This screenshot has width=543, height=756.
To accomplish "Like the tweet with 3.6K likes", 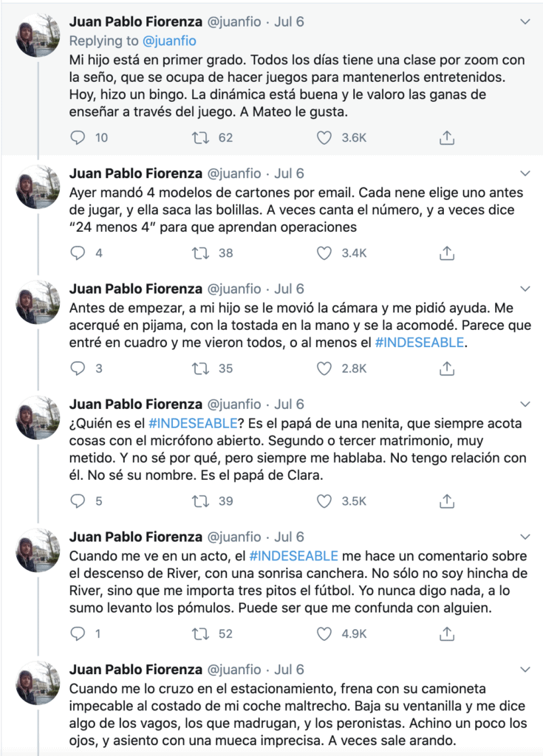I will coord(324,137).
